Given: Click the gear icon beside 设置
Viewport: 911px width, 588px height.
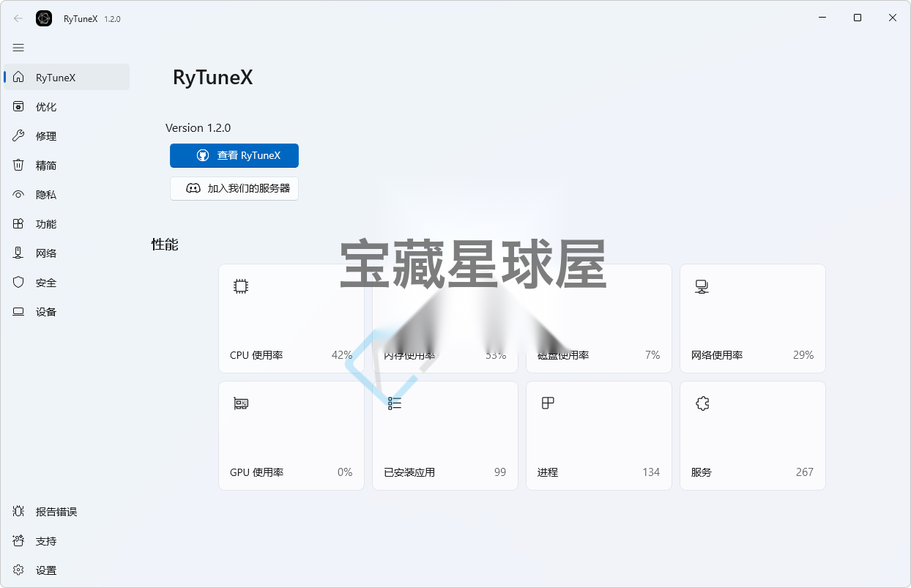Looking at the screenshot, I should tap(18, 570).
